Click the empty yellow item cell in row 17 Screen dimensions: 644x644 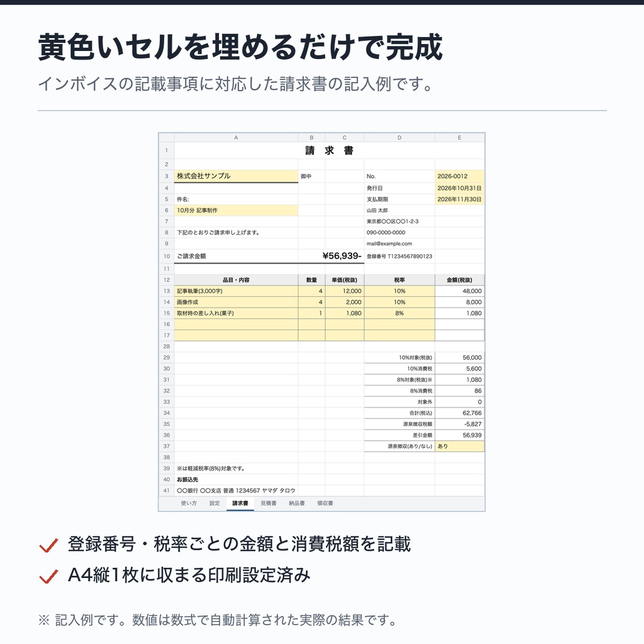236,335
